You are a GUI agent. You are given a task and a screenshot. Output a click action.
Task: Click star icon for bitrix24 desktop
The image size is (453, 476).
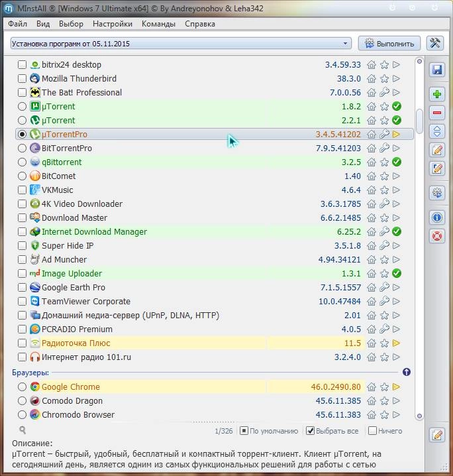point(384,65)
